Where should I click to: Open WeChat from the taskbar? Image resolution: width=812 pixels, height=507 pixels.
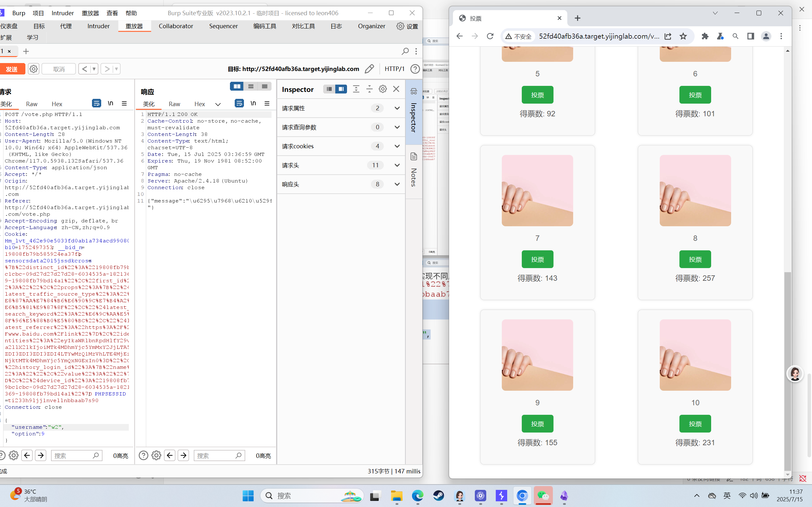(x=544, y=496)
